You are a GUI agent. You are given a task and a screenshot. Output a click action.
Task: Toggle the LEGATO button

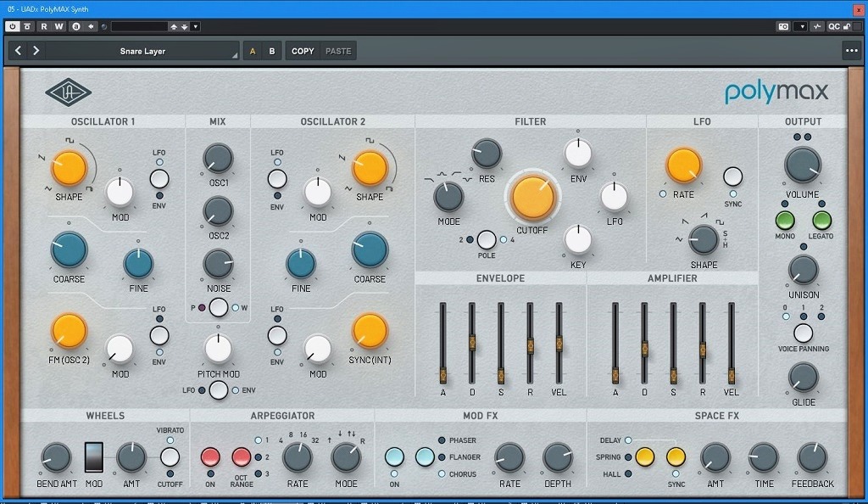[x=821, y=221]
